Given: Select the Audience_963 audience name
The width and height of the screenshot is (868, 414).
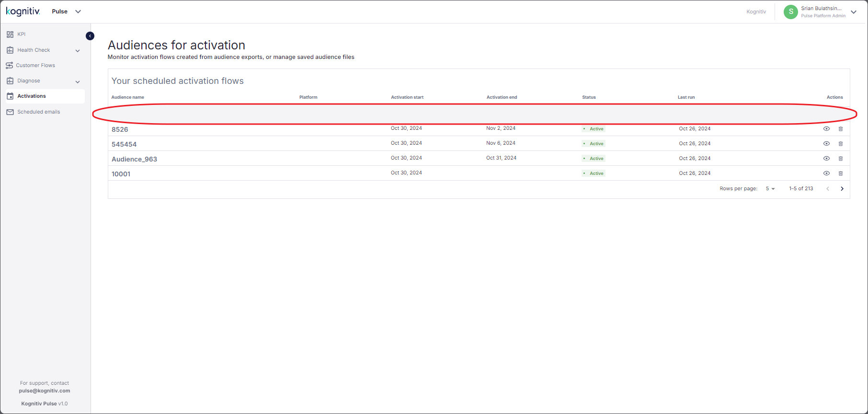Looking at the screenshot, I should coord(134,159).
